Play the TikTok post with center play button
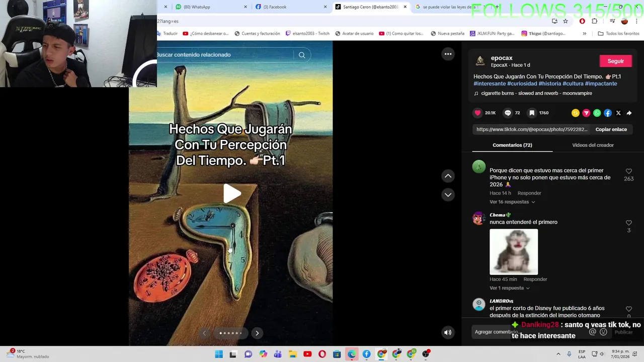644x362 pixels. coord(232,194)
